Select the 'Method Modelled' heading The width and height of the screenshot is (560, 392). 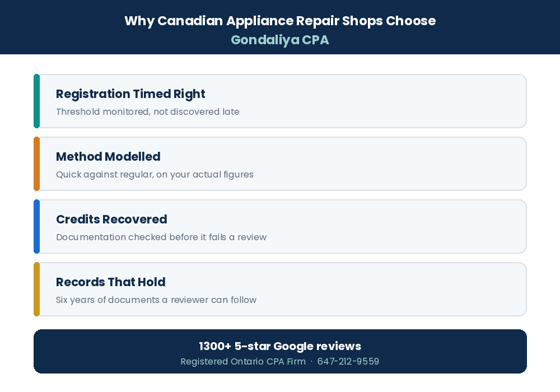(108, 156)
